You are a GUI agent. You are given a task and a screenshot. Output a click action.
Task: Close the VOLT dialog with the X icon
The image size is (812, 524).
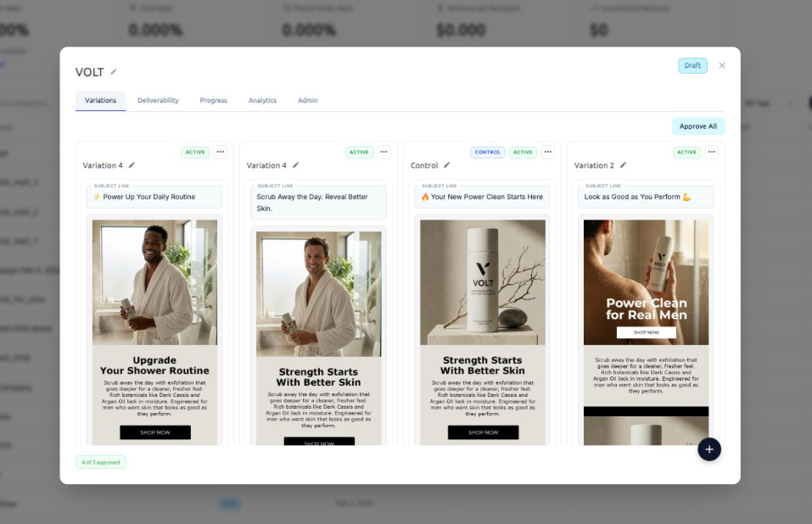pos(722,65)
